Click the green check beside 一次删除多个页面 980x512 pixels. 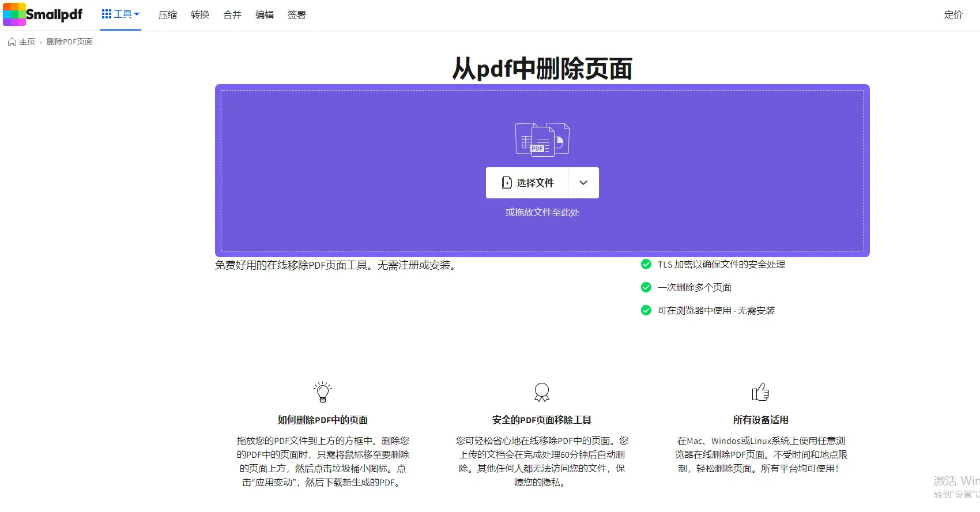click(646, 287)
